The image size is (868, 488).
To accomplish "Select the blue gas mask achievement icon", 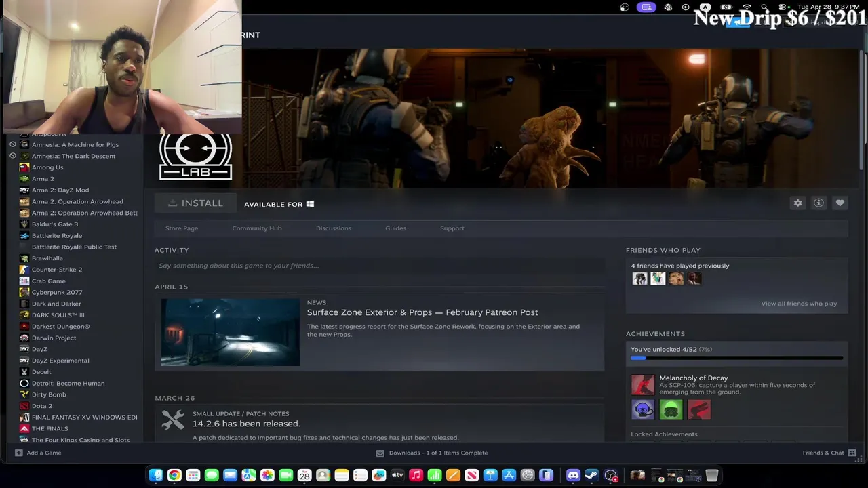I will coord(643,409).
